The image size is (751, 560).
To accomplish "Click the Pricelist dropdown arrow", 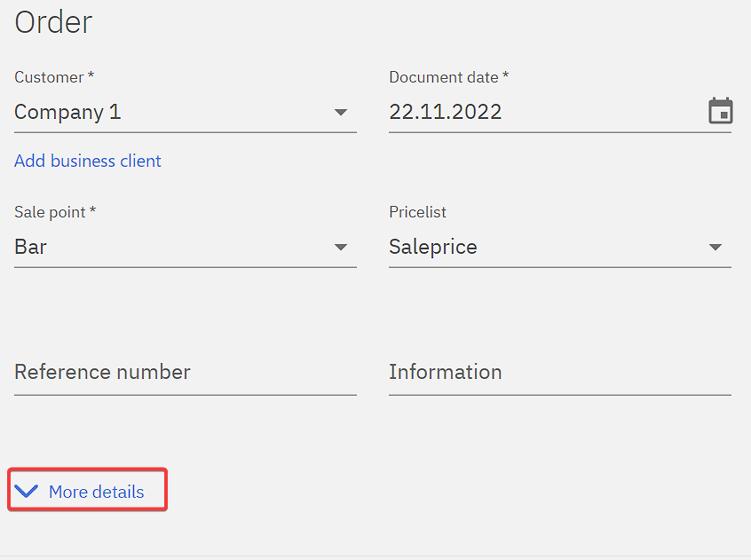I will pyautogui.click(x=715, y=248).
